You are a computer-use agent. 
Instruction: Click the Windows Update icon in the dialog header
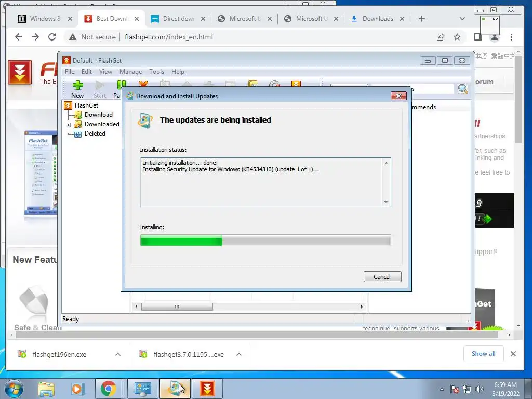click(x=145, y=121)
